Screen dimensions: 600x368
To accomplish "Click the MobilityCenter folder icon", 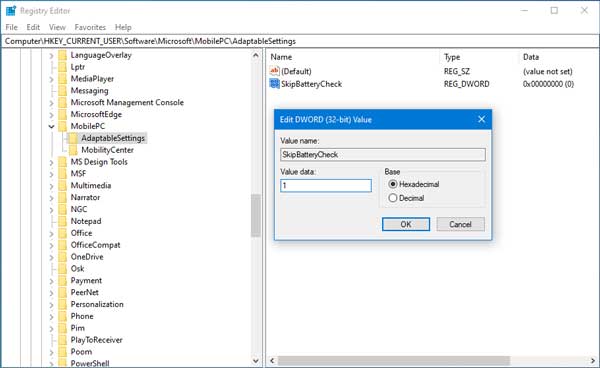I will point(73,150).
